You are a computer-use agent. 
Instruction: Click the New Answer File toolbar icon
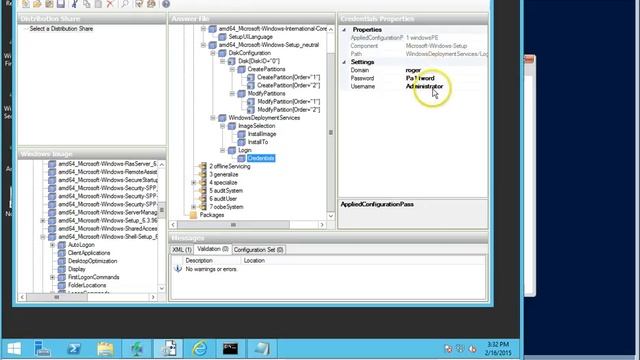[x=26, y=4]
